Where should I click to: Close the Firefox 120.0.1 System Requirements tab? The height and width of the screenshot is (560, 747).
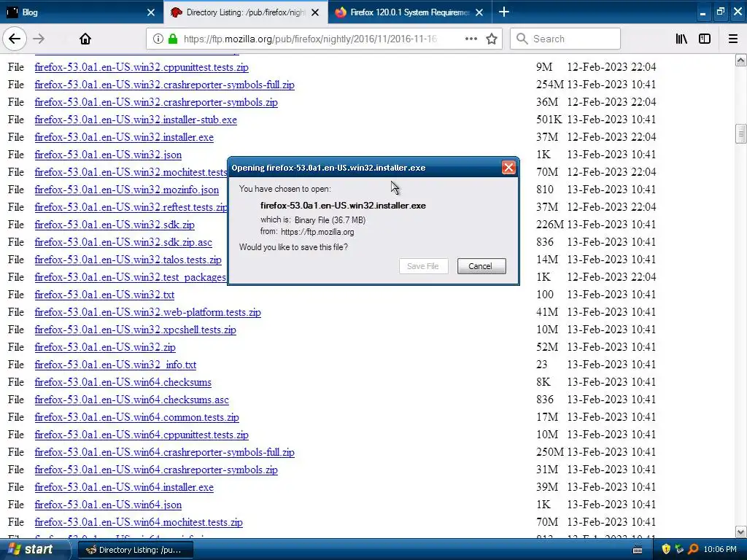[479, 12]
